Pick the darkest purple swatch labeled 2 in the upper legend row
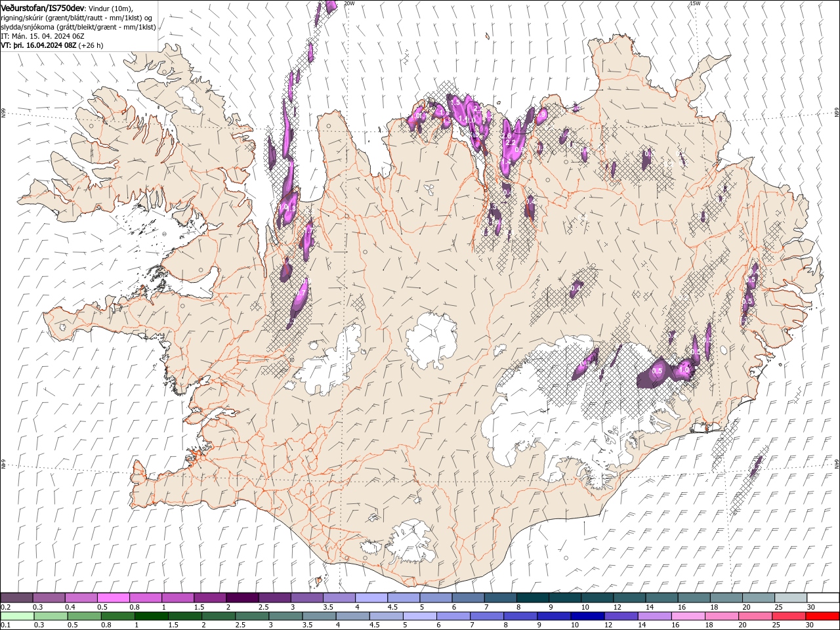The width and height of the screenshot is (840, 630). pyautogui.click(x=242, y=598)
